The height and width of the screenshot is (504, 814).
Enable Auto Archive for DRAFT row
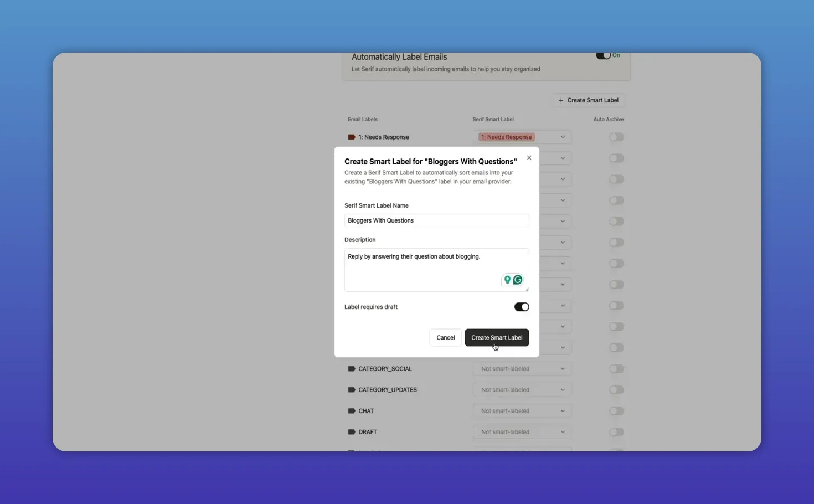pyautogui.click(x=616, y=432)
